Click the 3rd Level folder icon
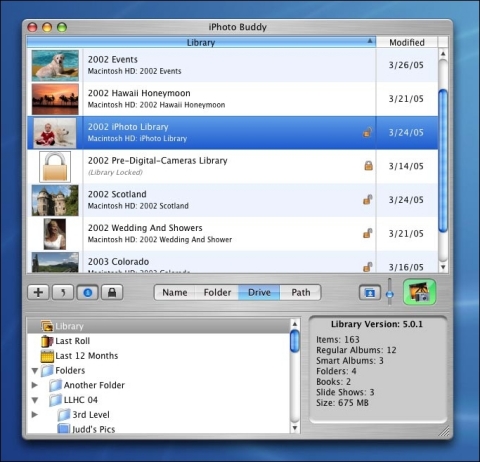This screenshot has width=480, height=462. point(64,414)
